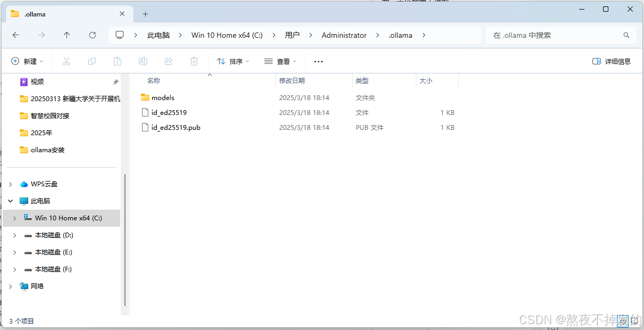The height and width of the screenshot is (330, 644).
Task: Click the Share toolbar icon
Action: [169, 61]
